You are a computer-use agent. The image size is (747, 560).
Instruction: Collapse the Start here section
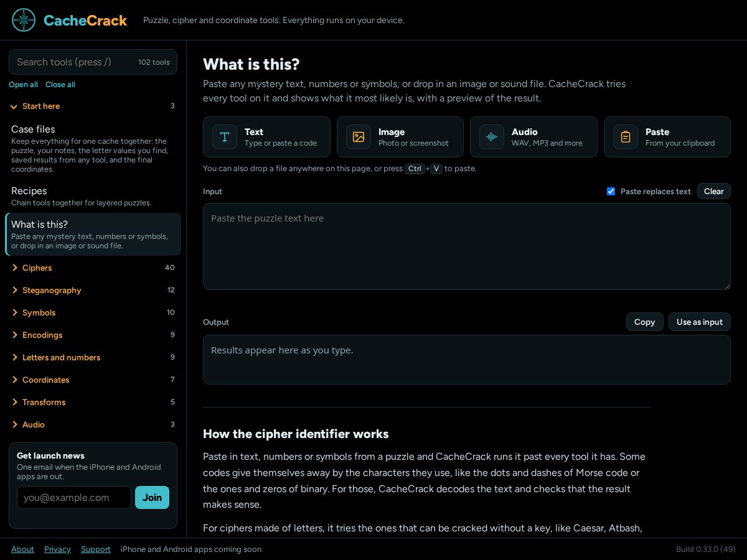93,106
